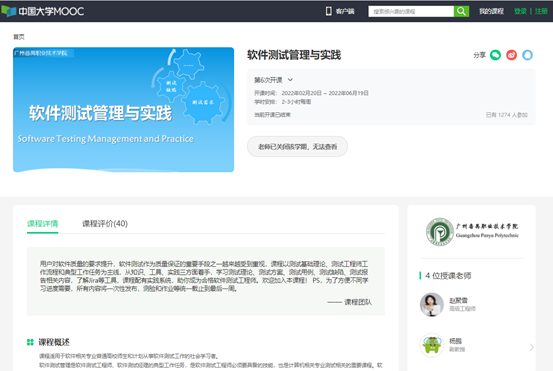Click the 开课时间 date range text
The height and width of the screenshot is (371, 553).
point(311,93)
